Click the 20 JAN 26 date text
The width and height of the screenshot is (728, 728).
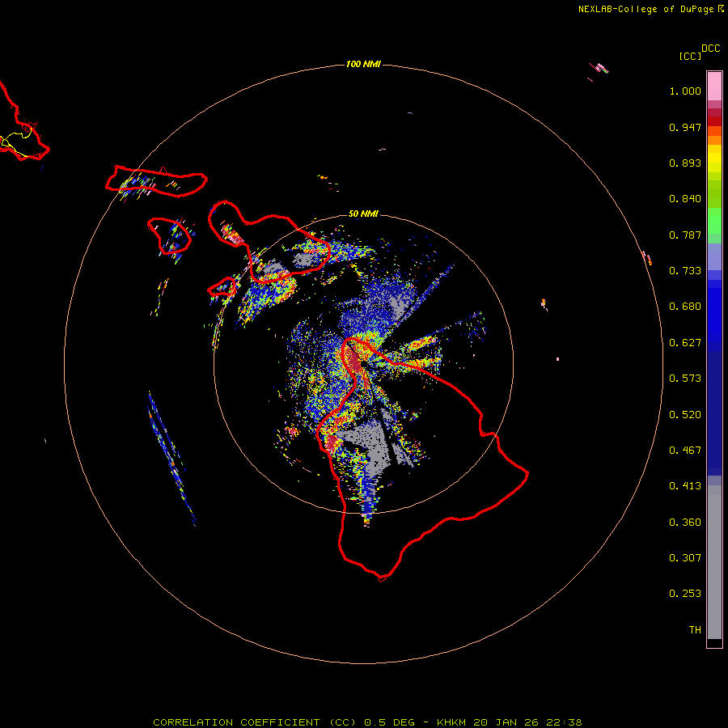coord(505,722)
